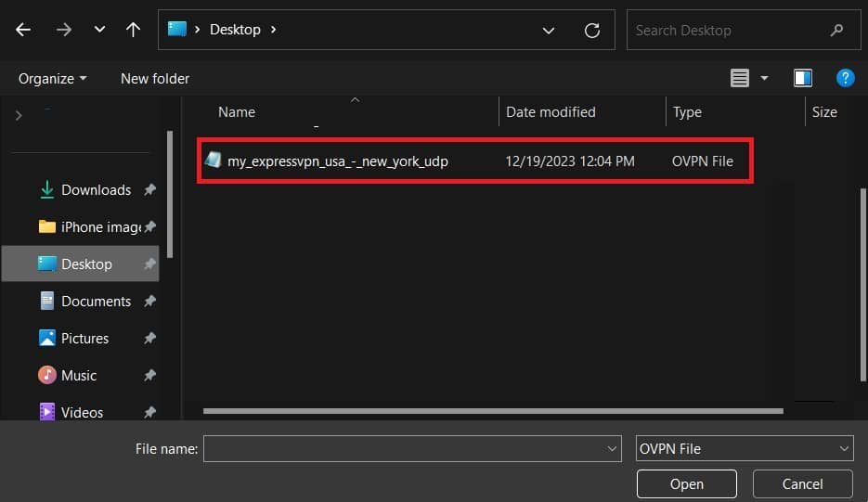
Task: Select the Desktop breadcrumb in address bar
Action: point(235,30)
